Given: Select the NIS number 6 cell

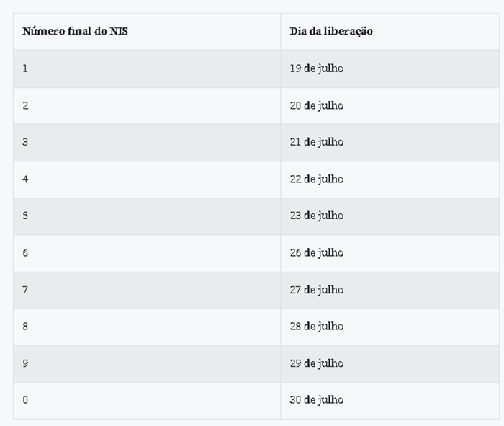Looking at the screenshot, I should tap(26, 253).
